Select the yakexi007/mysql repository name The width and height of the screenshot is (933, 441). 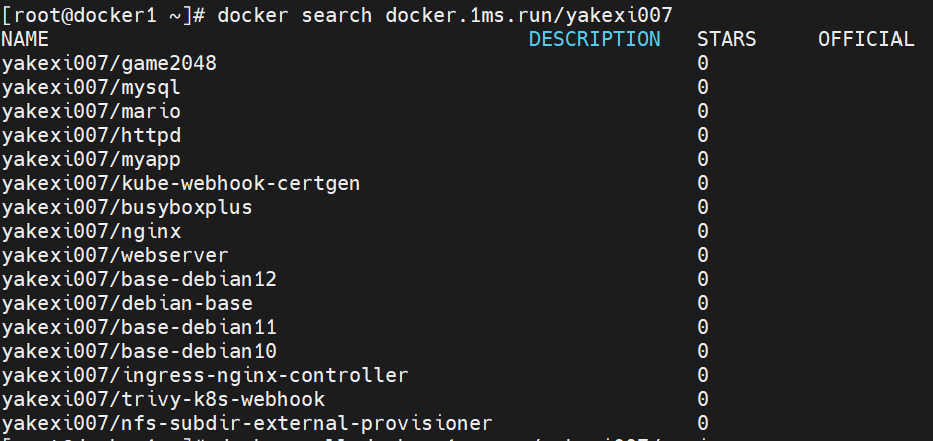[x=91, y=87]
